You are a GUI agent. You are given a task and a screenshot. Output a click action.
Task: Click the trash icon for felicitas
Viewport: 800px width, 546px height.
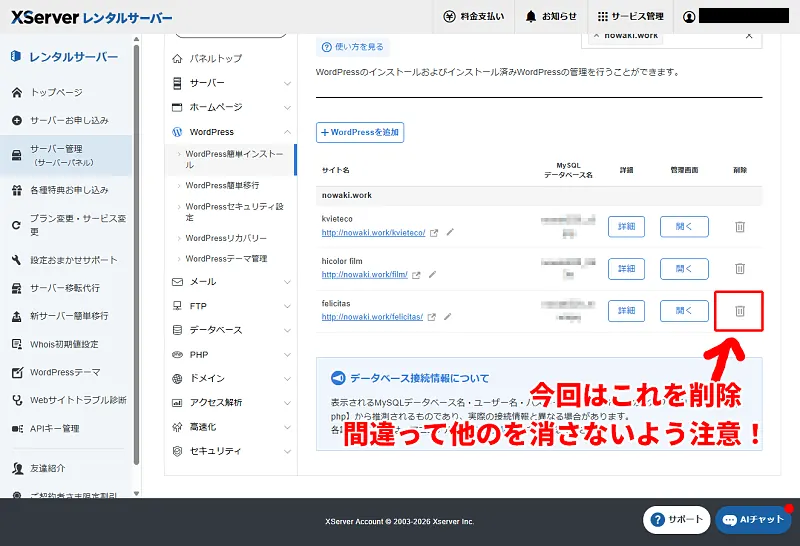(x=740, y=311)
